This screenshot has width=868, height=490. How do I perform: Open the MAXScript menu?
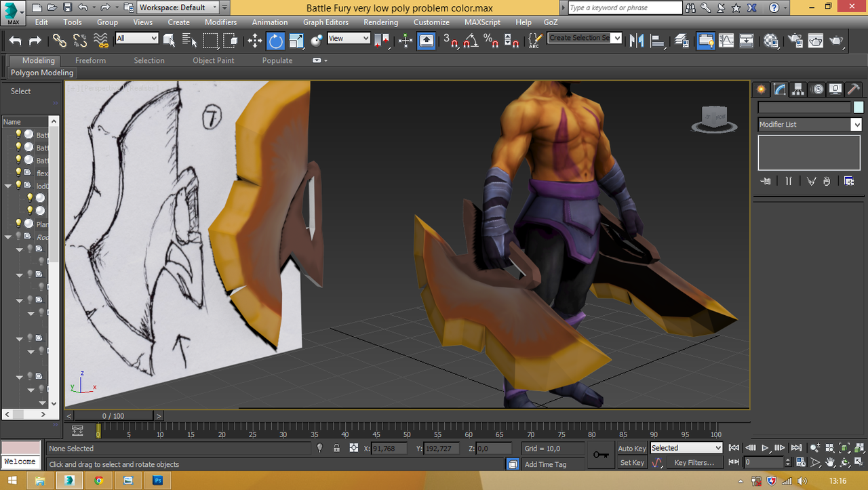click(483, 22)
